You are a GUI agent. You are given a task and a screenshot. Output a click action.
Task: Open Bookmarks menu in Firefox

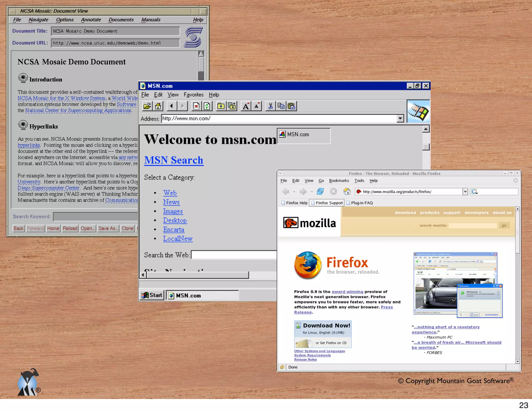[339, 181]
